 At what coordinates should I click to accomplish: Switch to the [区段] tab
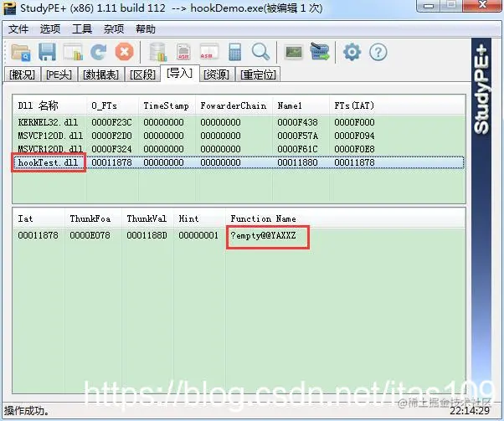click(142, 74)
